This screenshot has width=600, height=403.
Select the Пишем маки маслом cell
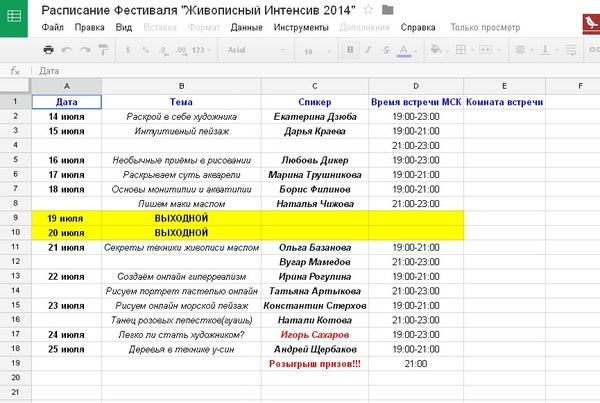tap(181, 204)
